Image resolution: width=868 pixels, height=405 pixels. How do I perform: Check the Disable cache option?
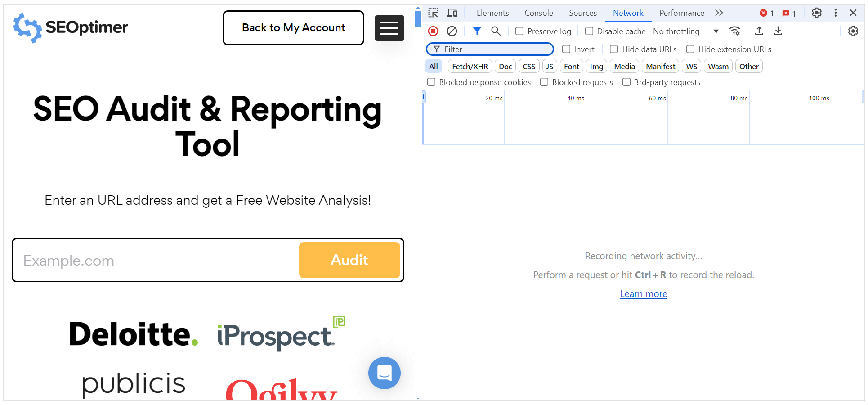[589, 31]
